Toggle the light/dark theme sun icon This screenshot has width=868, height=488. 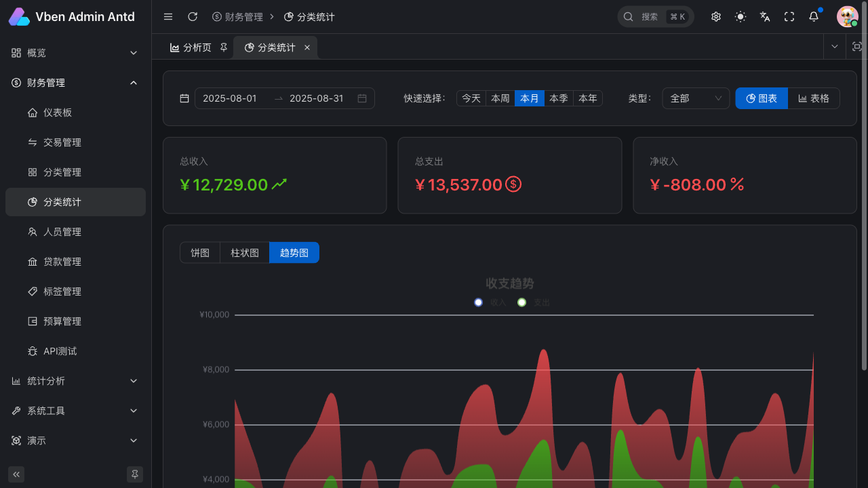[x=741, y=17]
